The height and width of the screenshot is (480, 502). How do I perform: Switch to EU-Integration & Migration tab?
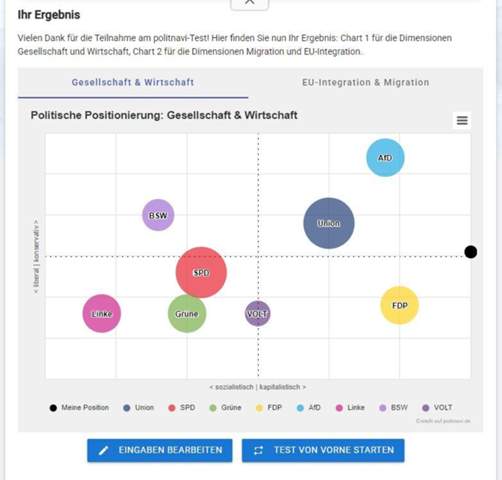pos(366,82)
